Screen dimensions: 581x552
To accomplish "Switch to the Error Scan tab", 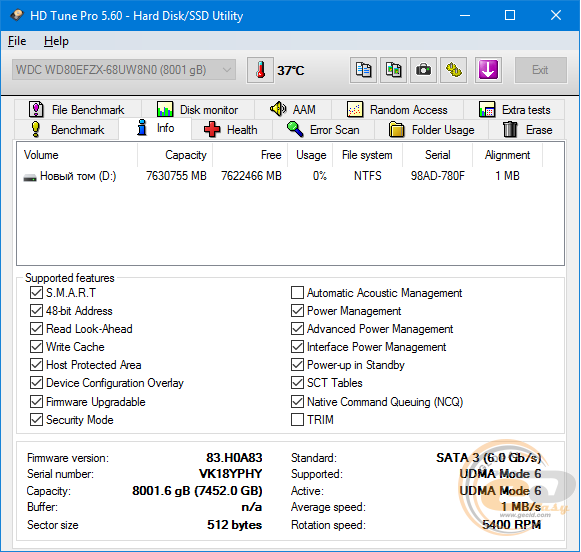I will pyautogui.click(x=323, y=130).
